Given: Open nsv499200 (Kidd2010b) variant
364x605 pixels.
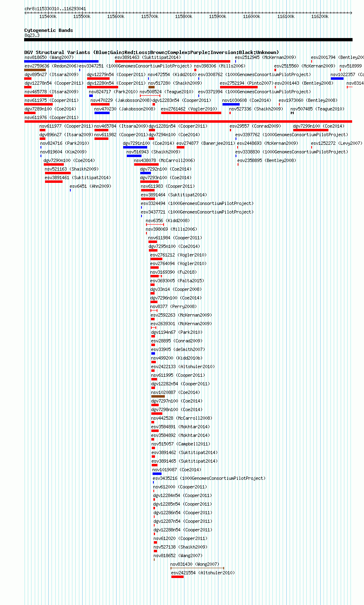Looking at the screenshot, I should tap(177, 358).
